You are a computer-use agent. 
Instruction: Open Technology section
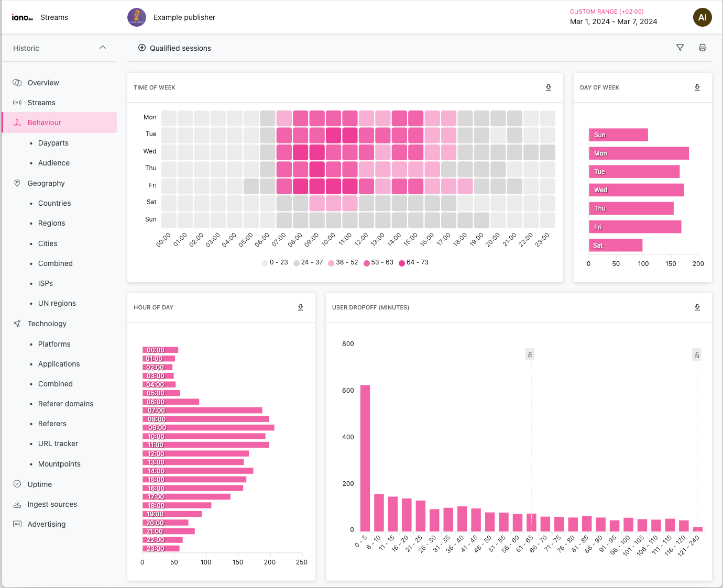(47, 324)
